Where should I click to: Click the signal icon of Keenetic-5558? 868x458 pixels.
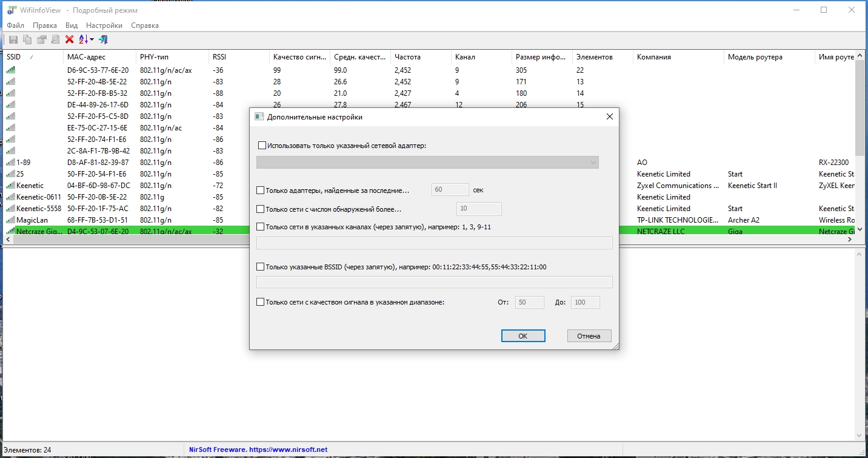coord(11,209)
